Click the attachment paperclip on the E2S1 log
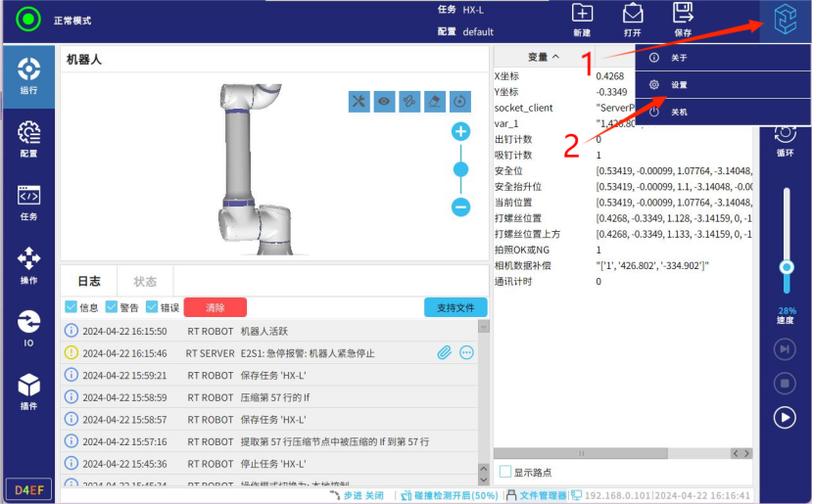The width and height of the screenshot is (813, 504). 444,352
